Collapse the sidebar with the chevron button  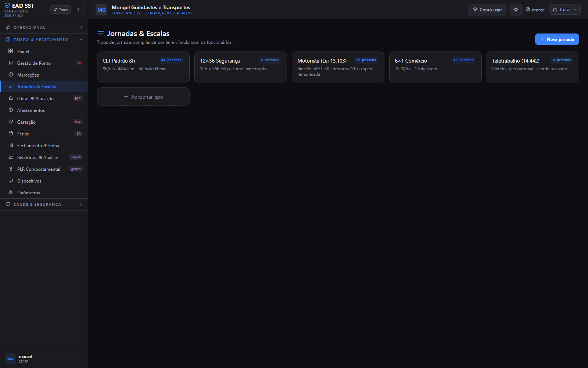click(79, 10)
